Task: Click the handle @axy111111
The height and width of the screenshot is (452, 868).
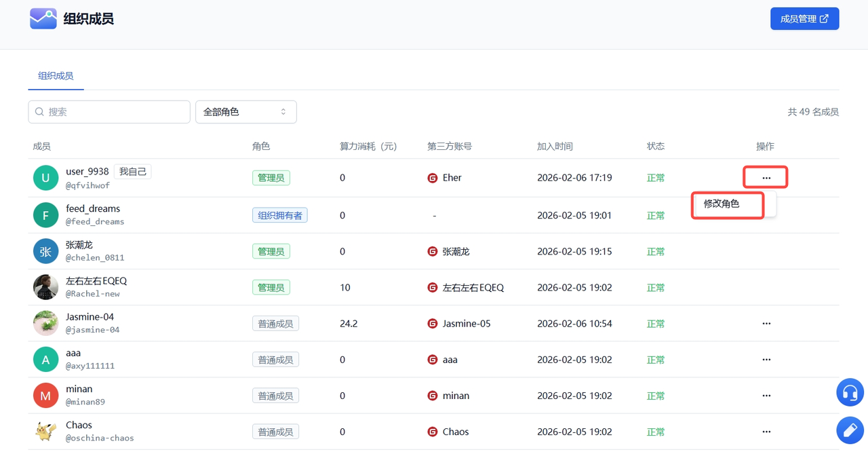Action: coord(90,366)
